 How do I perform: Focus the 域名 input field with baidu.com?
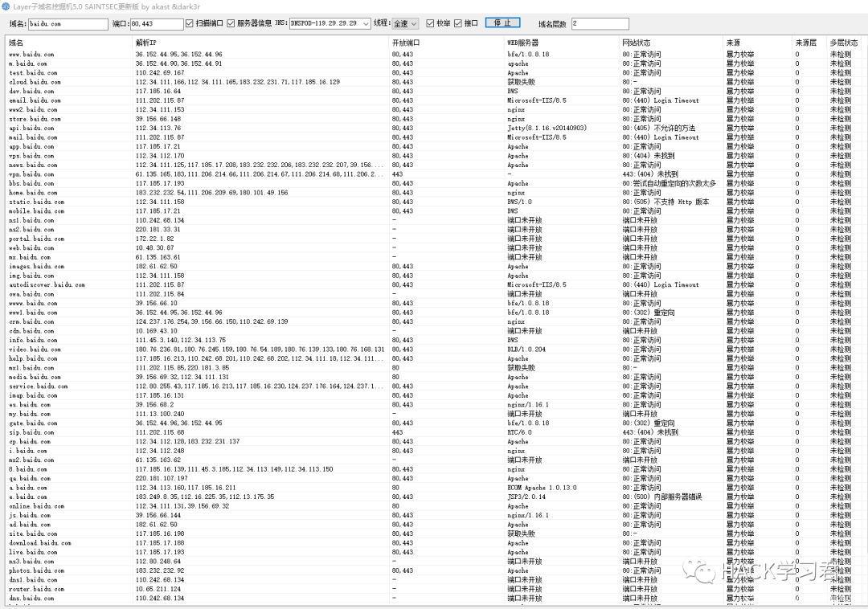pyautogui.click(x=68, y=24)
